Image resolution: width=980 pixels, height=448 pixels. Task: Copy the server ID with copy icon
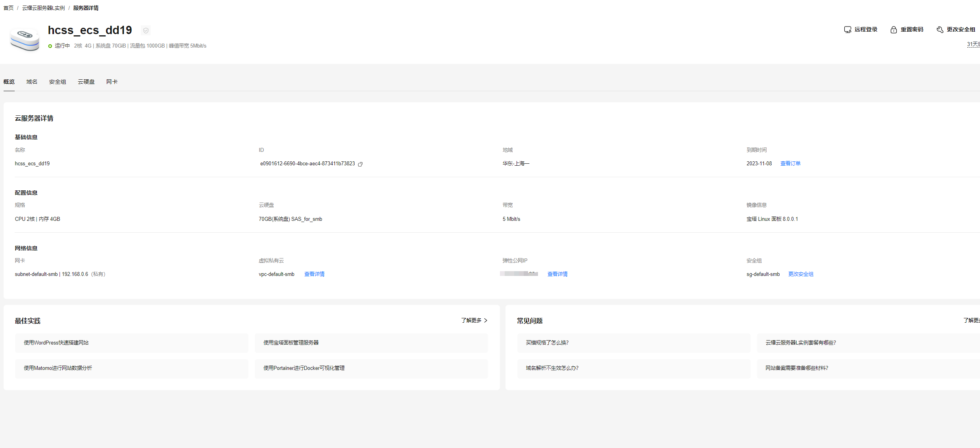click(360, 164)
